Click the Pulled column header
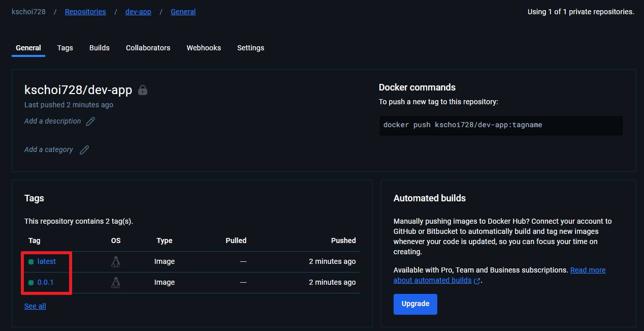Viewport: 644px width, 331px height. click(x=236, y=240)
